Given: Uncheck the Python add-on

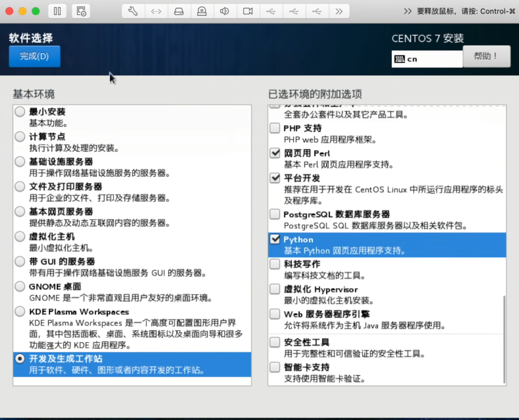Looking at the screenshot, I should click(275, 239).
